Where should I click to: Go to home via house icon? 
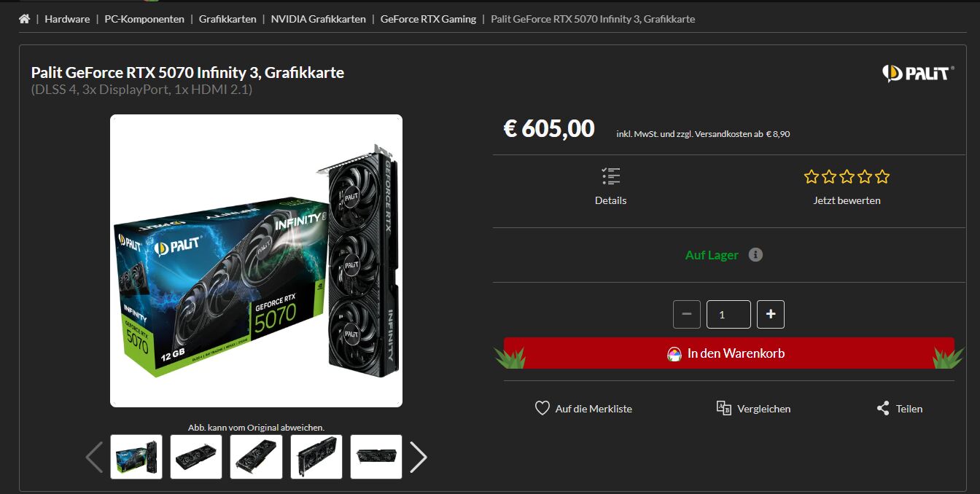click(x=24, y=19)
